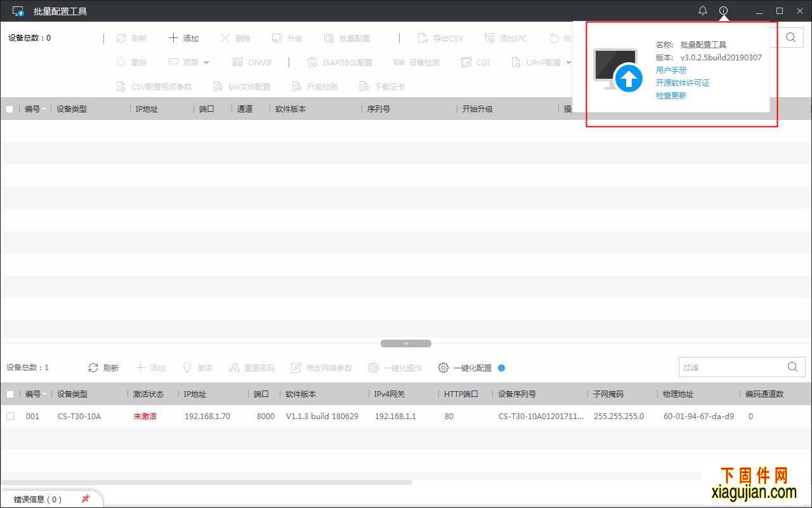812x508 pixels.
Task: Open CGI configuration
Action: (x=475, y=62)
